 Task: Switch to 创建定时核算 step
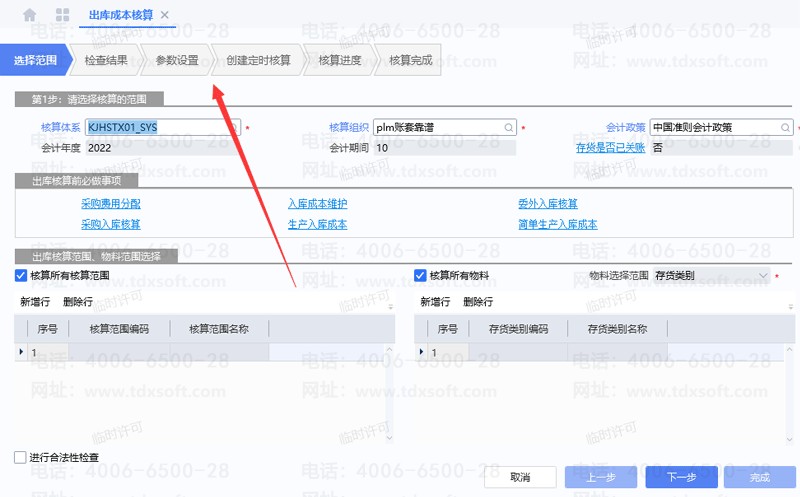258,60
